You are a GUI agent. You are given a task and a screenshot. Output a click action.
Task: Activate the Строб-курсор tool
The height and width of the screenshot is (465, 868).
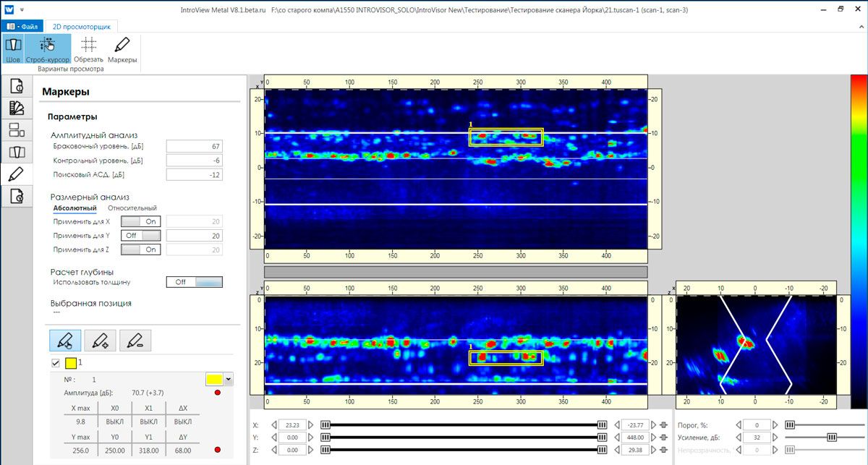click(x=48, y=48)
